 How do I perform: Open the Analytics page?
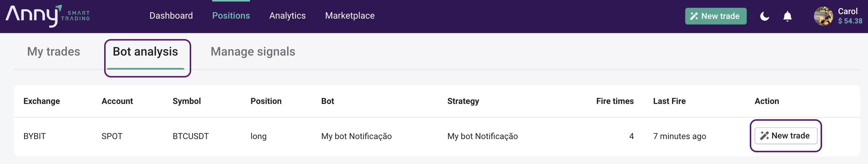click(x=287, y=16)
